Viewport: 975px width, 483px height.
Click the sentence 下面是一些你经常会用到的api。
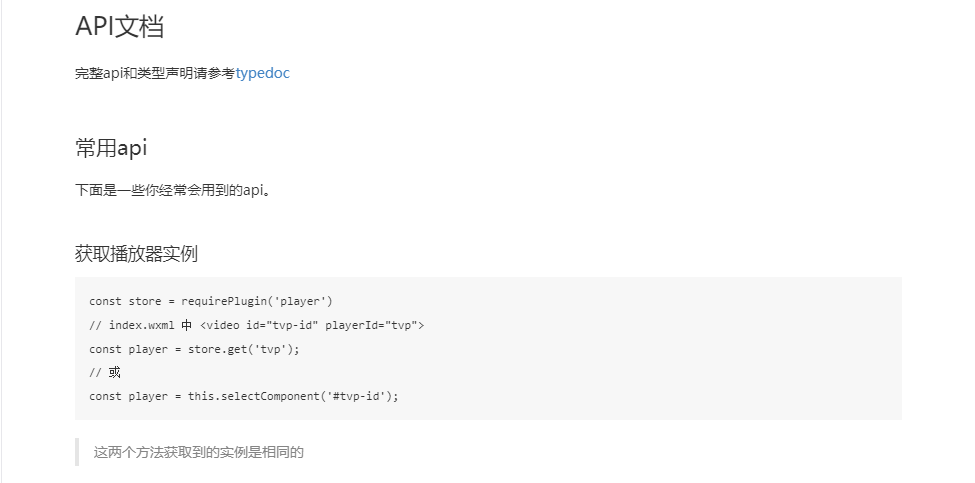[x=173, y=190]
